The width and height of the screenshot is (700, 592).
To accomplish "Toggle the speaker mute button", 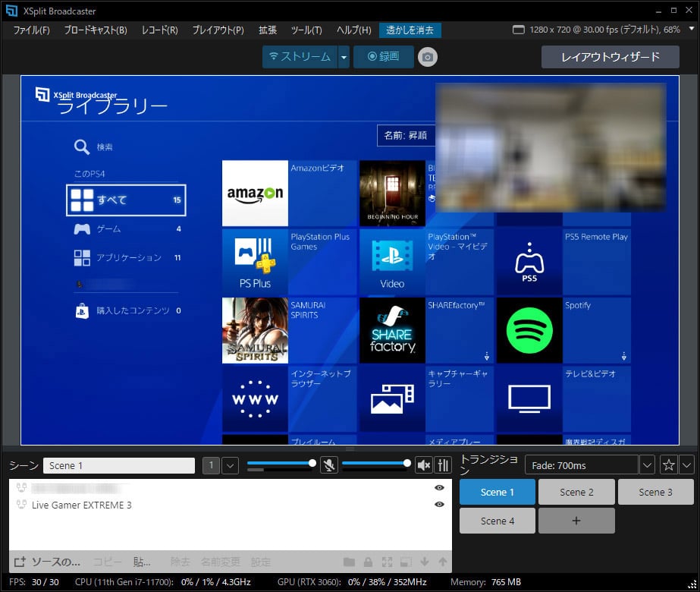I will click(423, 465).
